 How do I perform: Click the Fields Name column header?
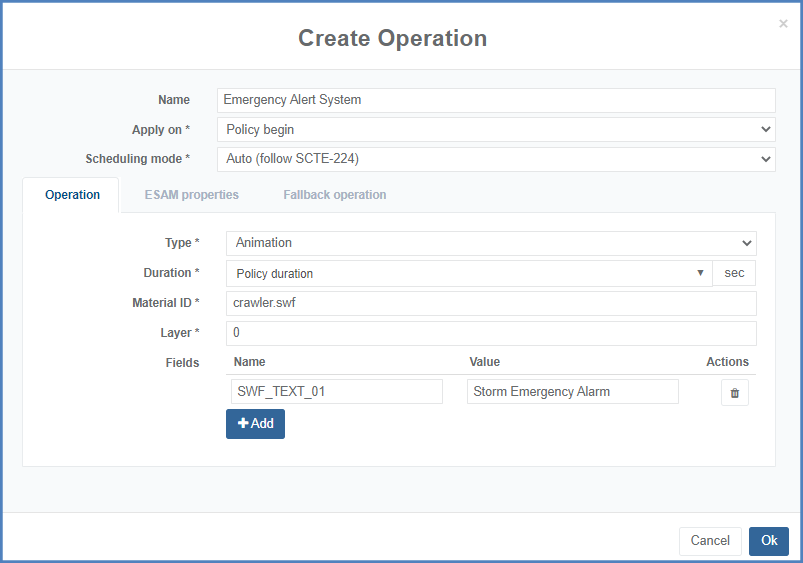pyautogui.click(x=249, y=362)
